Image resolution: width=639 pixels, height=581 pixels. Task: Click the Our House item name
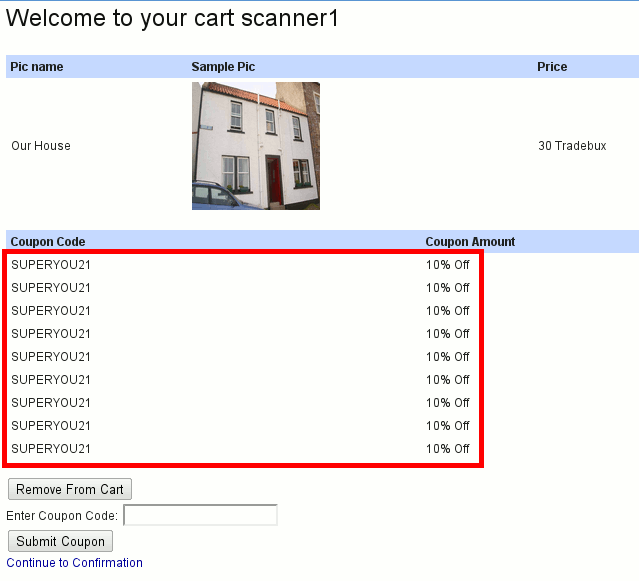tap(41, 146)
